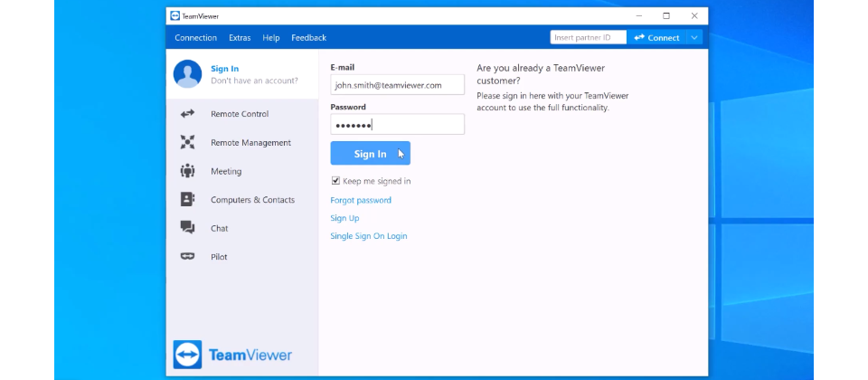Toggle the Keep me signed in checkbox
The image size is (868, 380).
[x=335, y=181]
